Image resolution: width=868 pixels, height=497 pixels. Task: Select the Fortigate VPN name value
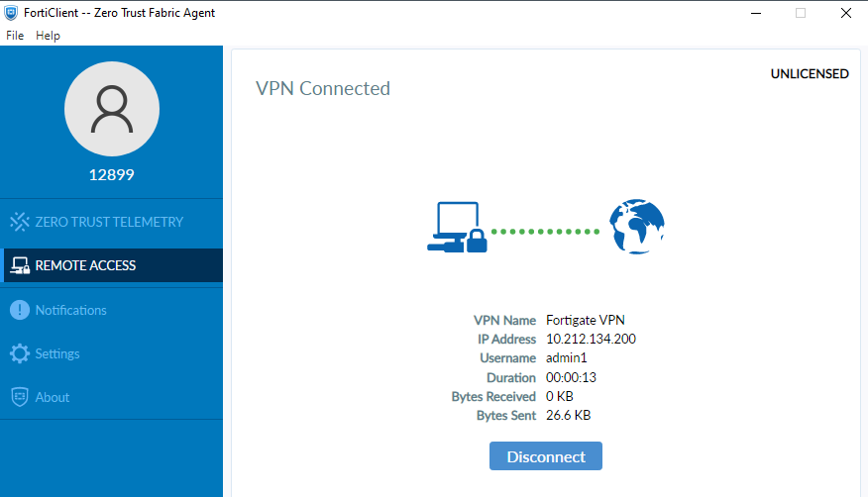[x=586, y=320]
